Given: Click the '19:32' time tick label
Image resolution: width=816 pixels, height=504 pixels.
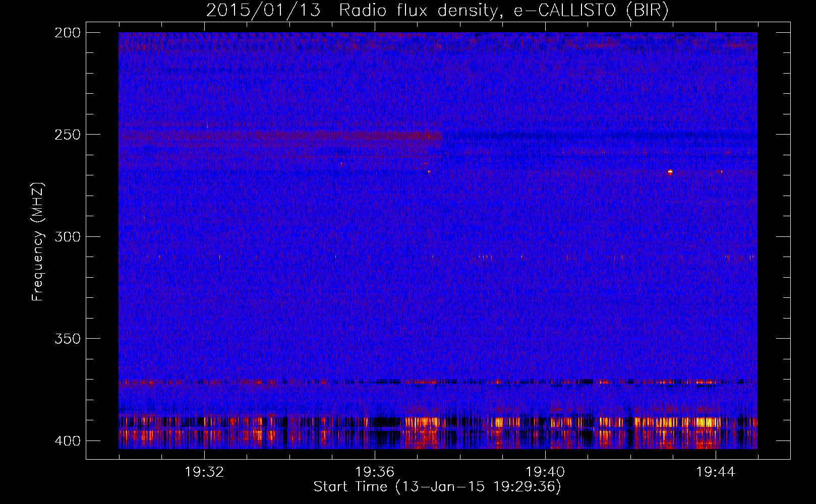Looking at the screenshot, I should 204,472.
